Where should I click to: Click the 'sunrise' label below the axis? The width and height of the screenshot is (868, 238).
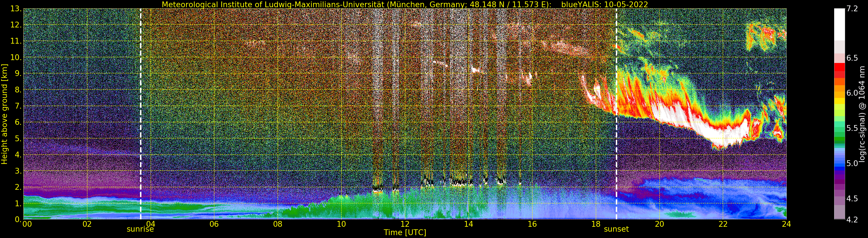coord(140,229)
